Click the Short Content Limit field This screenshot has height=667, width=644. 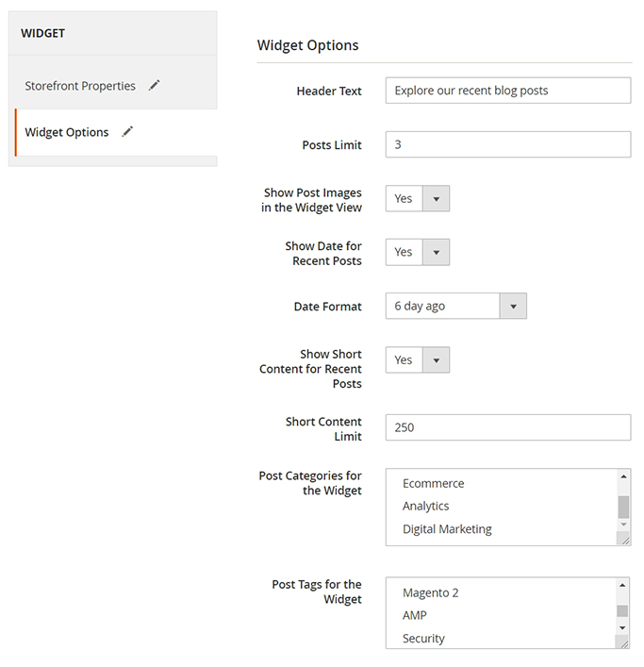click(x=507, y=427)
